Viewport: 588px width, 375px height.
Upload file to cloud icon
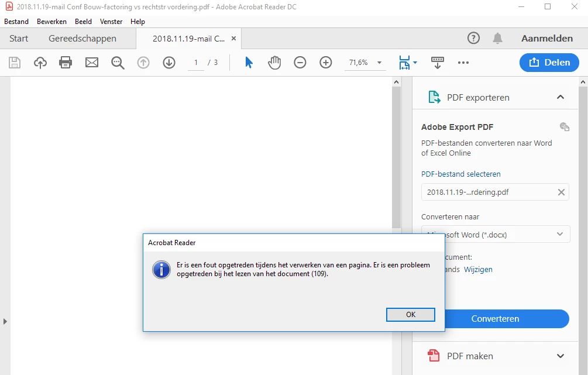[40, 63]
